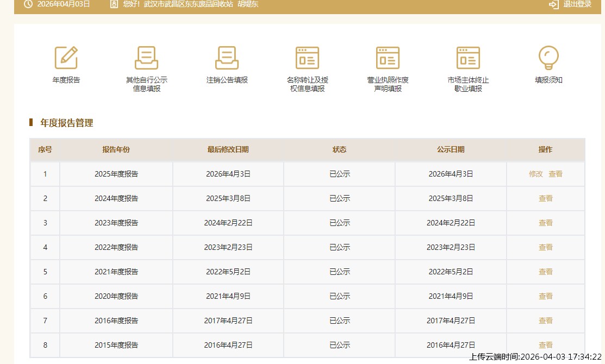Viewport: 605px width, 364px height.
Task: View the 2021年度报告 record
Action: pyautogui.click(x=546, y=272)
